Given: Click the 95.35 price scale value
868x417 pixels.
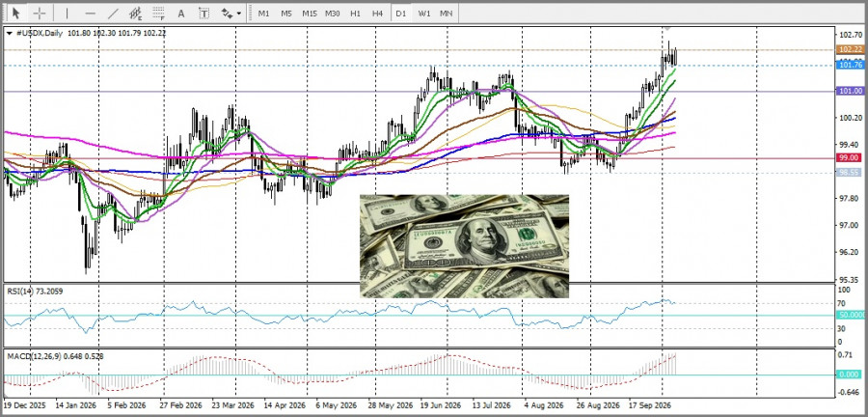Looking at the screenshot, I should [851, 280].
